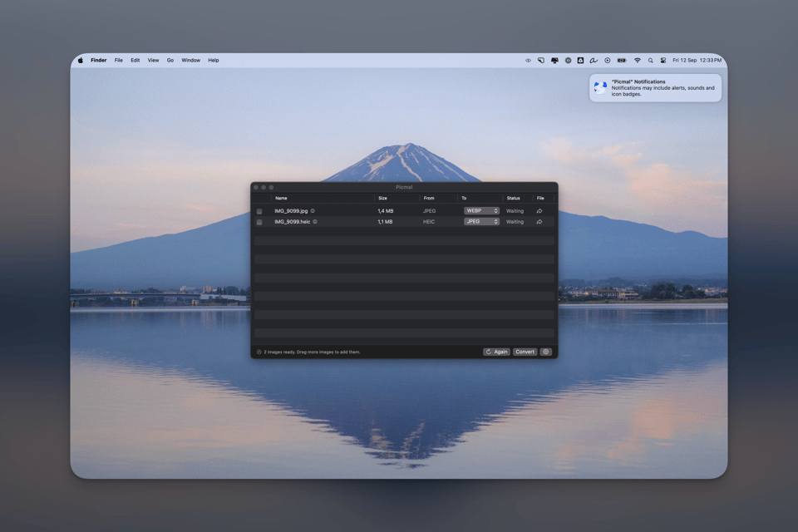
Task: Expand the WEBP format dropdown
Action: (481, 211)
